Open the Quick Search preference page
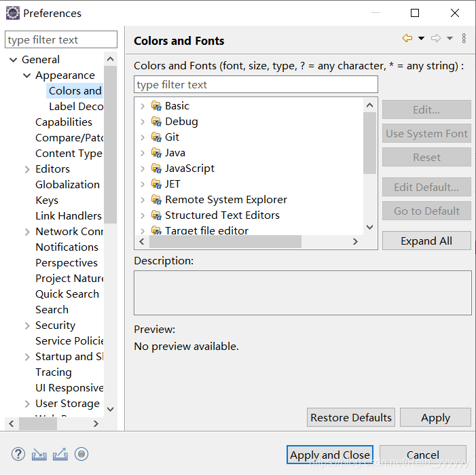Image resolution: width=476 pixels, height=475 pixels. coord(67,294)
